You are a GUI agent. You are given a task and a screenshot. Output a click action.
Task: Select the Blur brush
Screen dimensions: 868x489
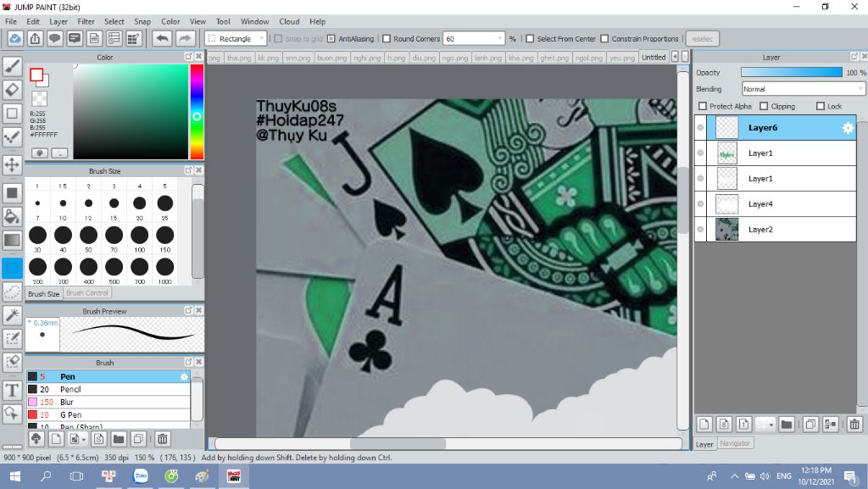[x=108, y=403]
